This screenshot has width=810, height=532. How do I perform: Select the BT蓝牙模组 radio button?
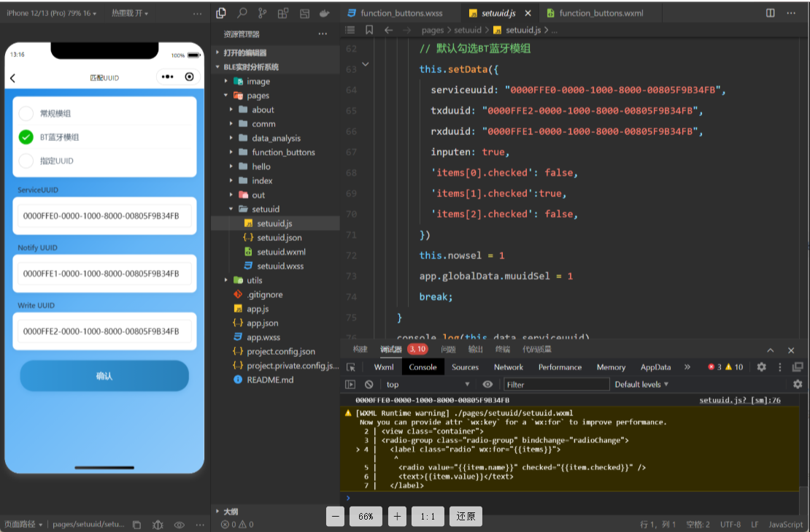[x=26, y=137]
